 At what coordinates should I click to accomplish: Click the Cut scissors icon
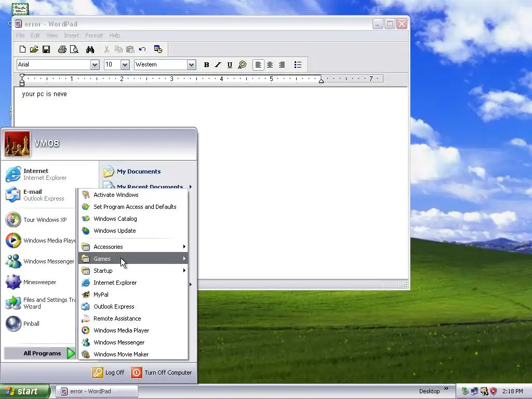click(x=107, y=49)
